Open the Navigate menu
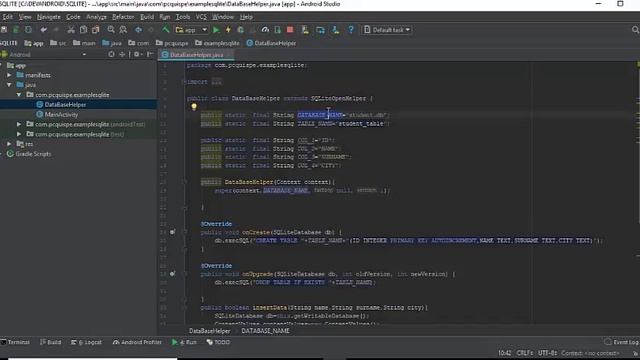Viewport: 640px width, 360px height. pos(49,17)
